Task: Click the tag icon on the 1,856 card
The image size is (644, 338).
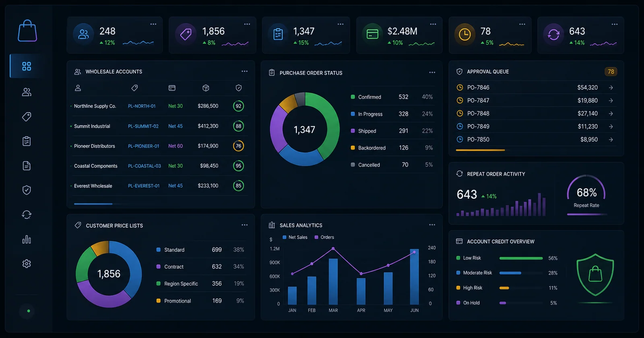Action: point(186,35)
